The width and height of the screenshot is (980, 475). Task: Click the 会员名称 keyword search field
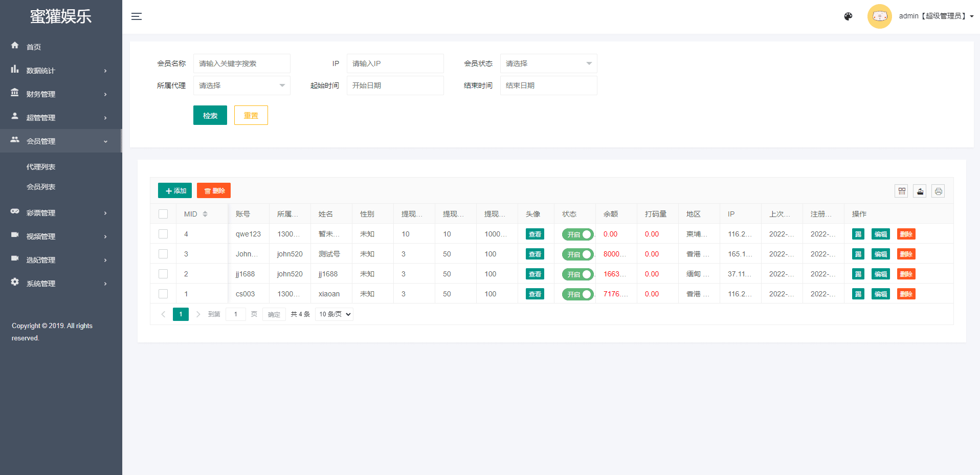click(x=241, y=63)
